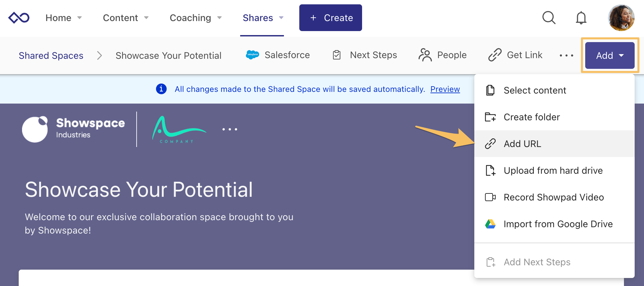Screen dimensions: 644x286
Task: Click the People icon
Action: point(425,55)
